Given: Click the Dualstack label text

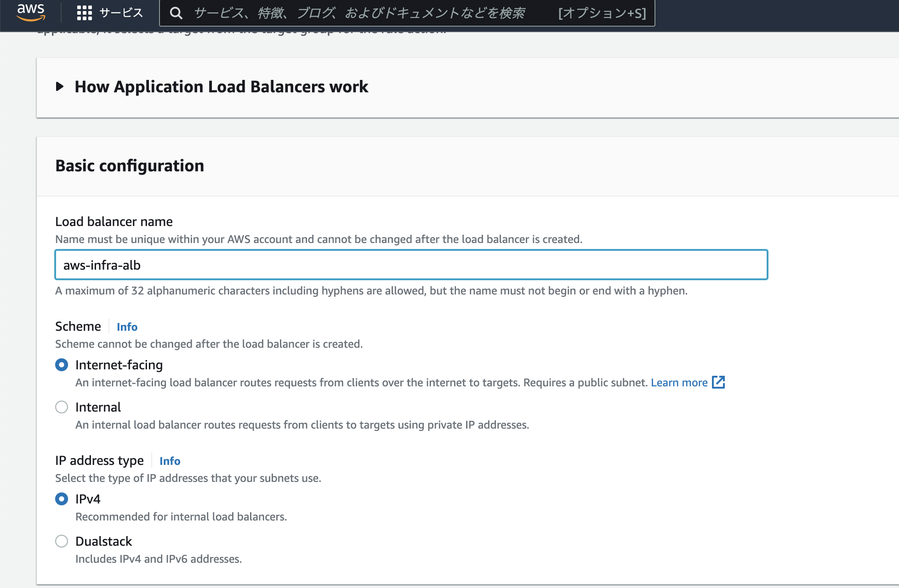Looking at the screenshot, I should tap(103, 541).
